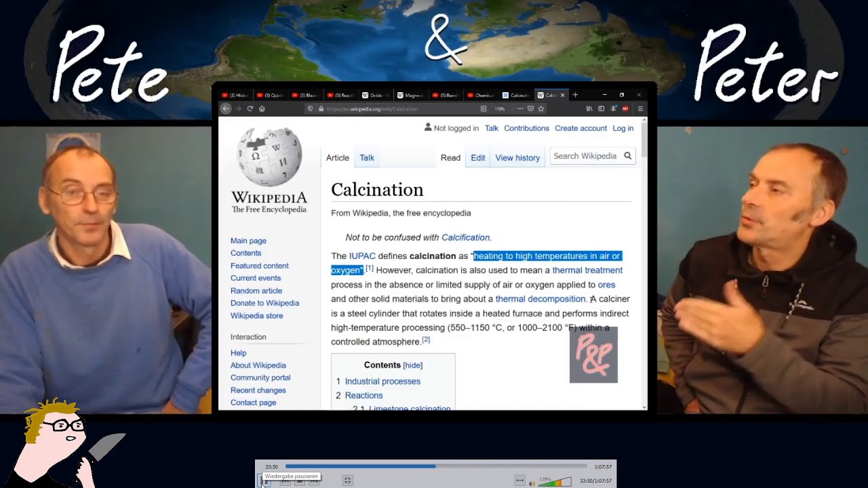Open the thermal decomposition link

(x=540, y=299)
